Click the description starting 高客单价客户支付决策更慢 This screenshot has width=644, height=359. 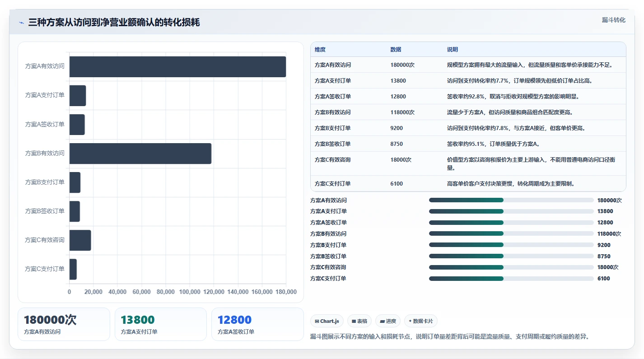pos(511,184)
